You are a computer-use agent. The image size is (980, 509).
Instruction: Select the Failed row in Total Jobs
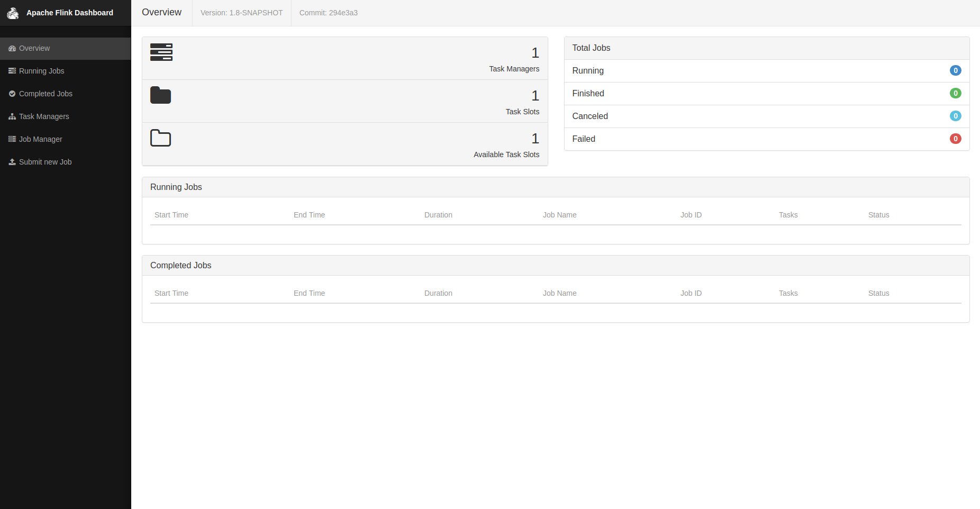767,139
